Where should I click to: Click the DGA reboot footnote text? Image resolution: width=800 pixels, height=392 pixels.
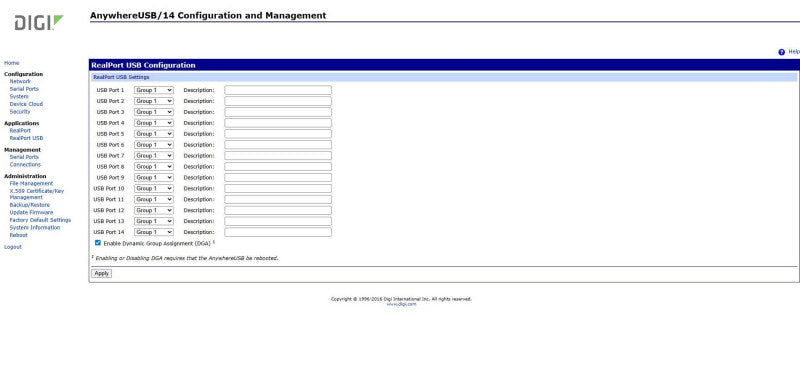click(x=185, y=258)
